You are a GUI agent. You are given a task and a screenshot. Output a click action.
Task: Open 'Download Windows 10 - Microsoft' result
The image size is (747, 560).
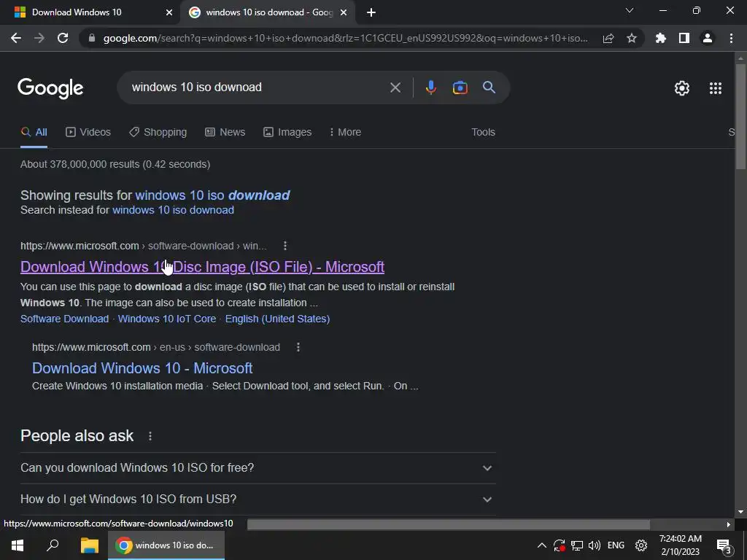tap(142, 368)
